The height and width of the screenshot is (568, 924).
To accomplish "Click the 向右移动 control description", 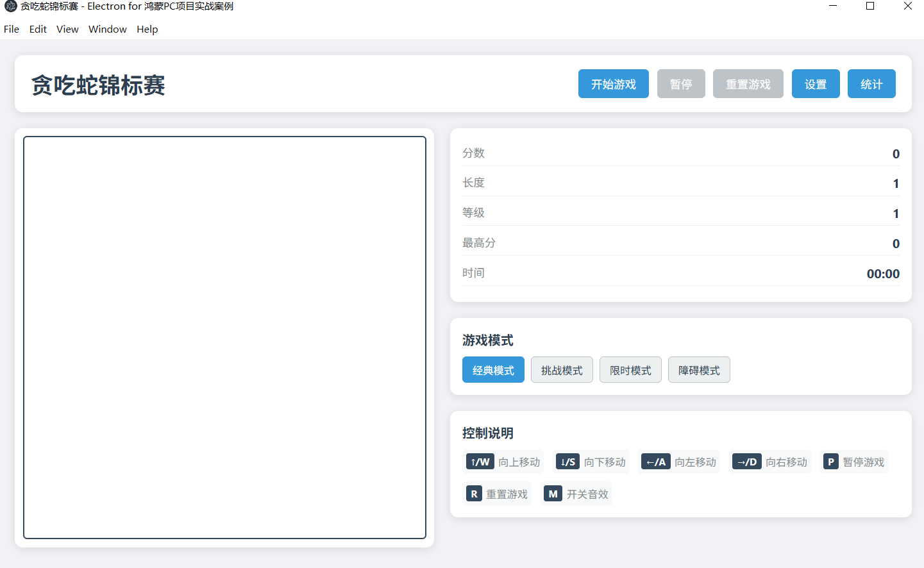I will [786, 462].
